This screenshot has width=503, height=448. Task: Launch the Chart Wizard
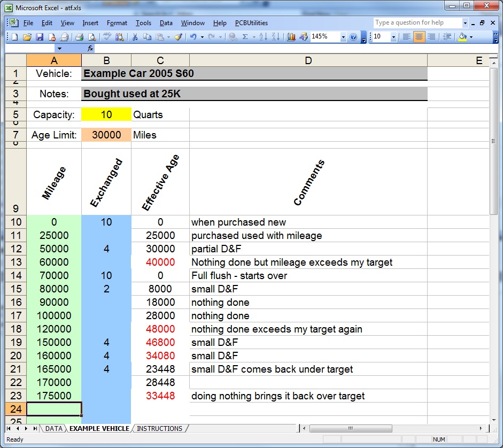pos(291,37)
